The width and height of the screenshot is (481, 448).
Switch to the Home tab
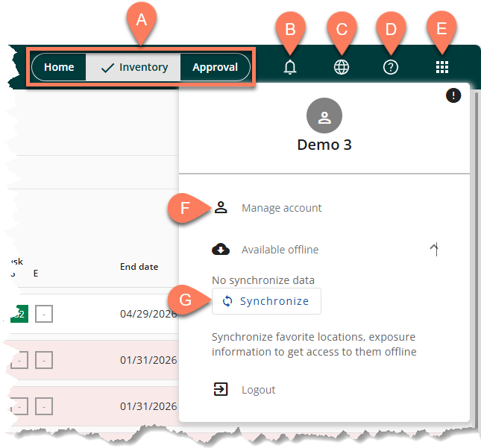[59, 67]
